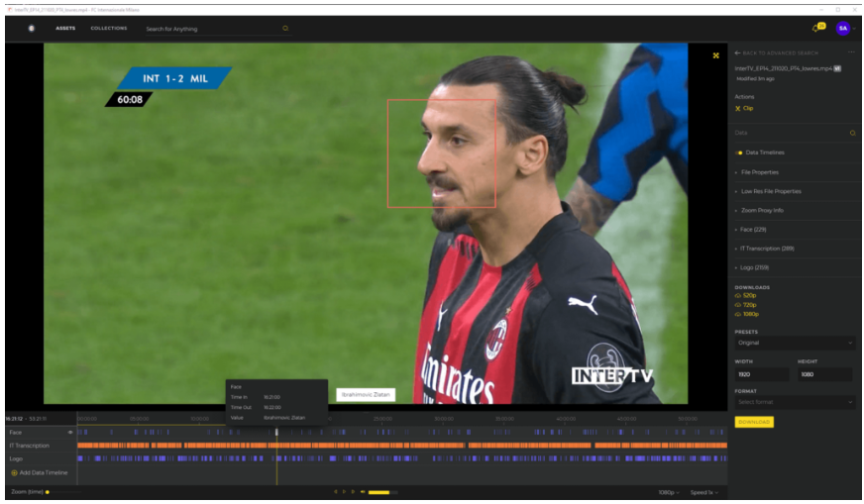Open the Presets dropdown showing Original
Image resolution: width=864 pixels, height=504 pixels.
pos(794,343)
